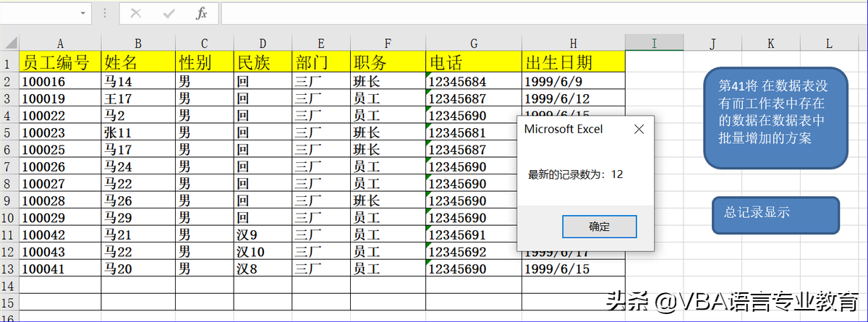
Task: Click header cell 姓名
Action: [138, 62]
